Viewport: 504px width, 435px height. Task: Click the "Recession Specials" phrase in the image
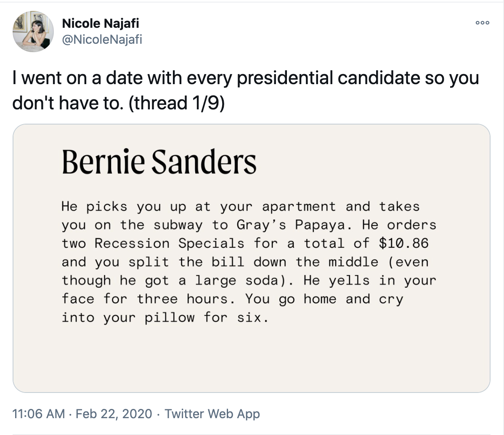pyautogui.click(x=169, y=244)
